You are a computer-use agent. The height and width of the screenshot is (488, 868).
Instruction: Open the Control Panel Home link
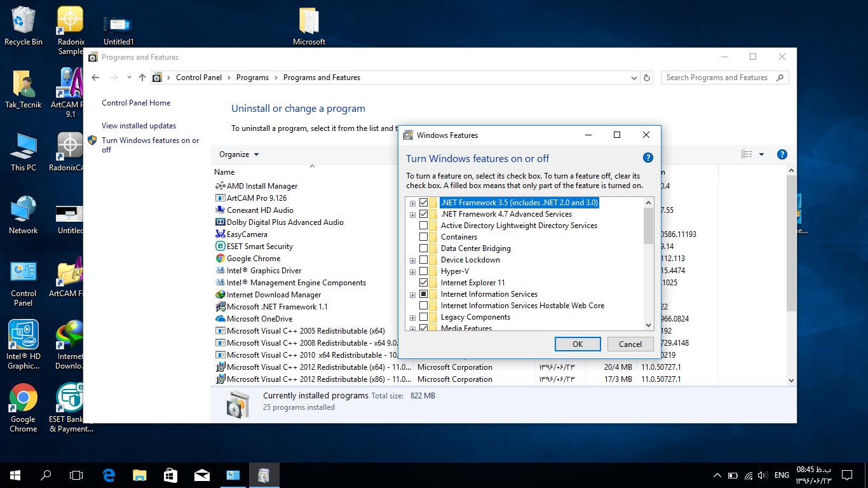click(x=136, y=103)
